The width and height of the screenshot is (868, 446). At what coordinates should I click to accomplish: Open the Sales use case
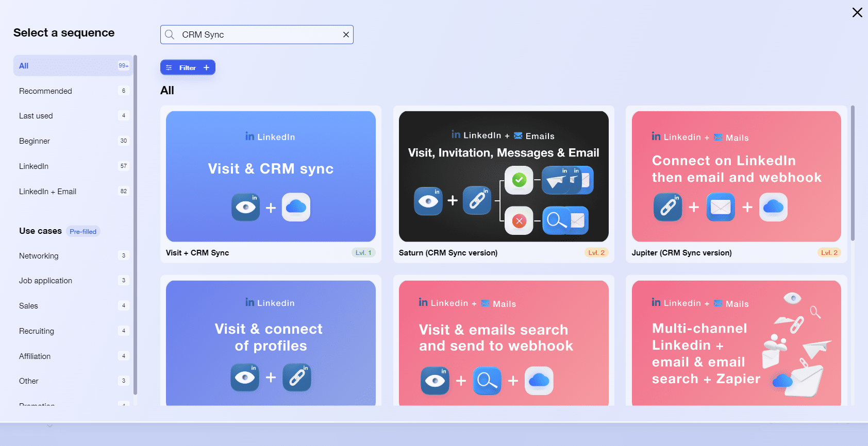pyautogui.click(x=73, y=306)
